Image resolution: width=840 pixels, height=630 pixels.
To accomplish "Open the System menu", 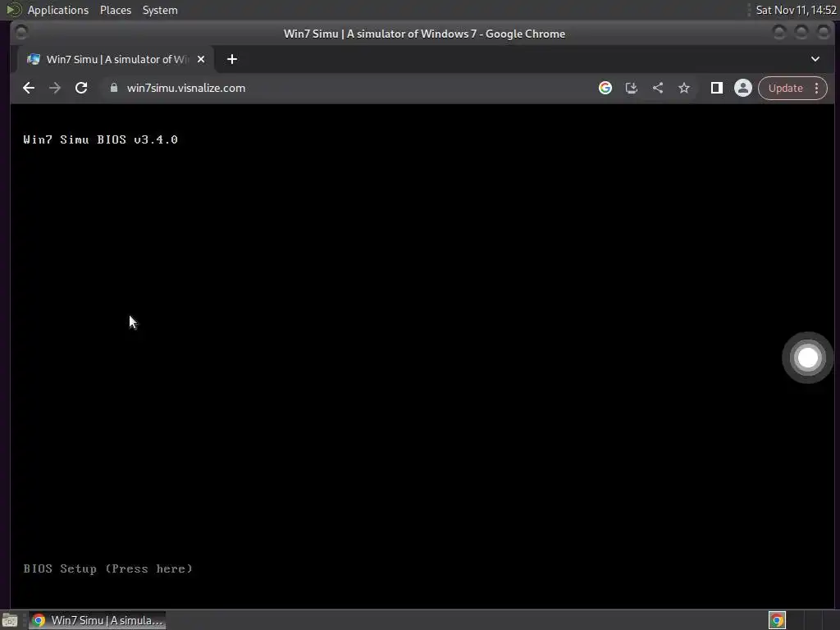I will [x=160, y=10].
